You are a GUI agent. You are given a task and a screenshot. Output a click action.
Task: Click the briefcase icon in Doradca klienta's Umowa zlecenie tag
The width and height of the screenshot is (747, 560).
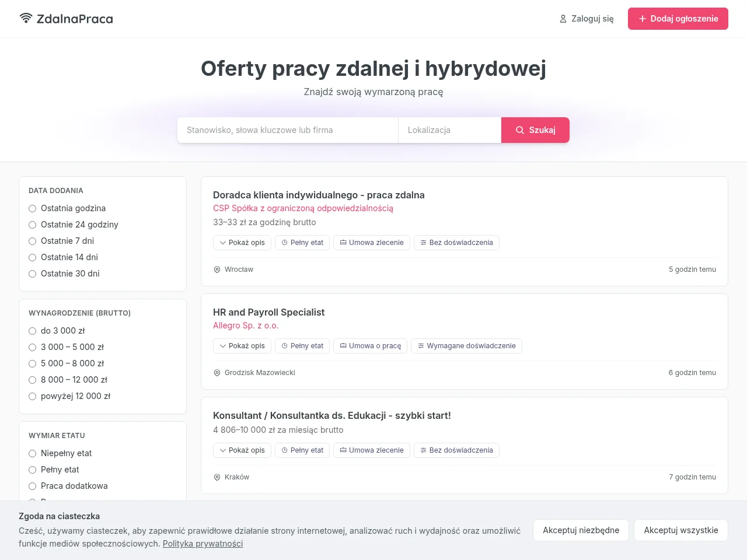[x=343, y=243]
